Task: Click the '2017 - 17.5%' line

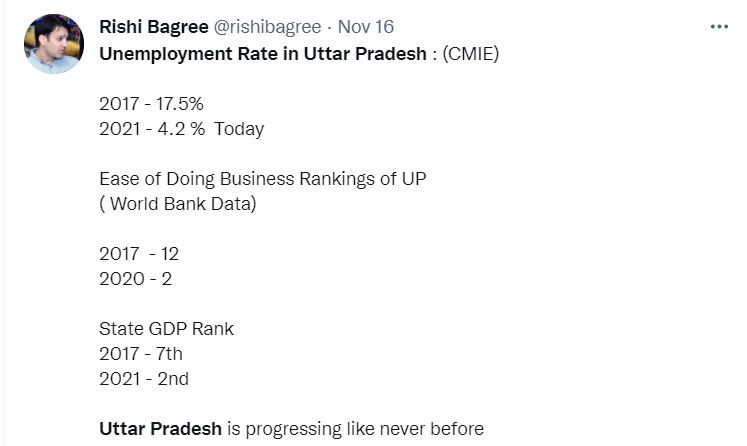Action: click(x=151, y=103)
